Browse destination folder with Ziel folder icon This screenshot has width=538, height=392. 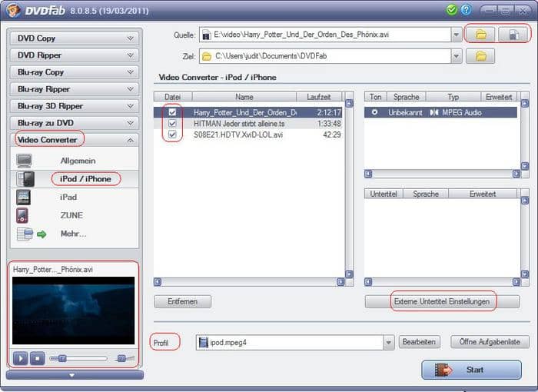point(480,56)
